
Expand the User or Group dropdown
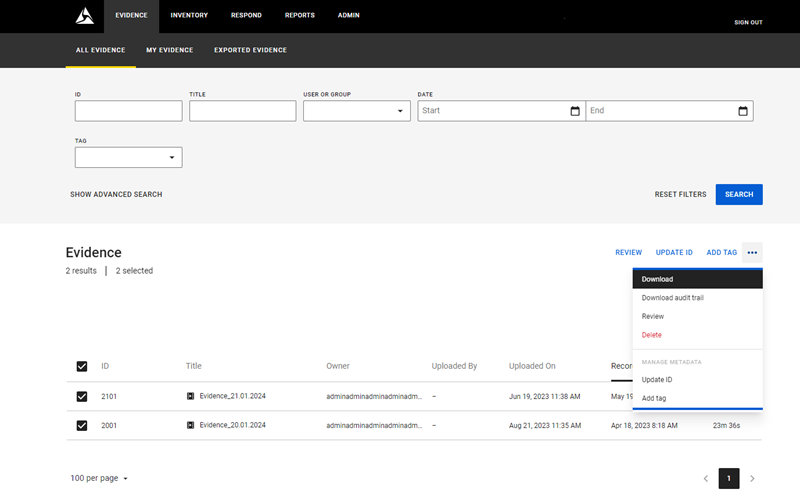[357, 111]
